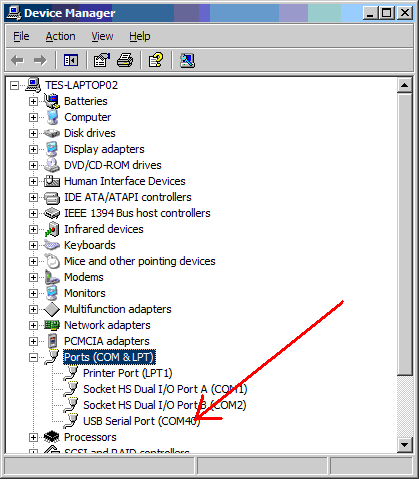The height and width of the screenshot is (479, 419).
Task: Click the Help question-mark toolbar icon
Action: (156, 60)
